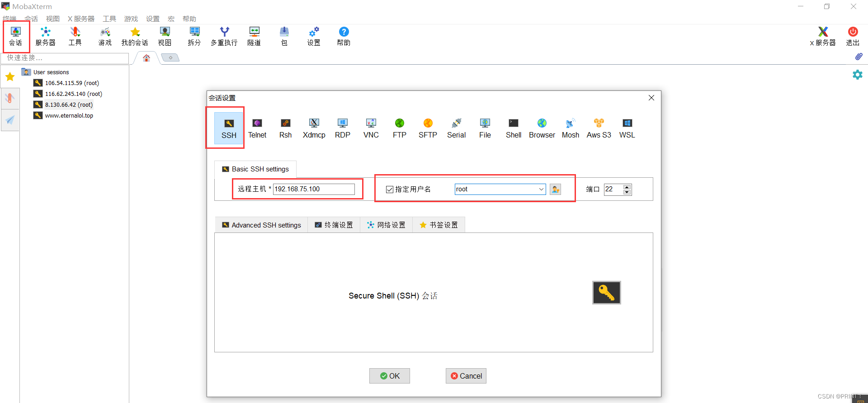Open the 会话 (Session) toolbar button
The image size is (868, 403).
pyautogui.click(x=16, y=36)
